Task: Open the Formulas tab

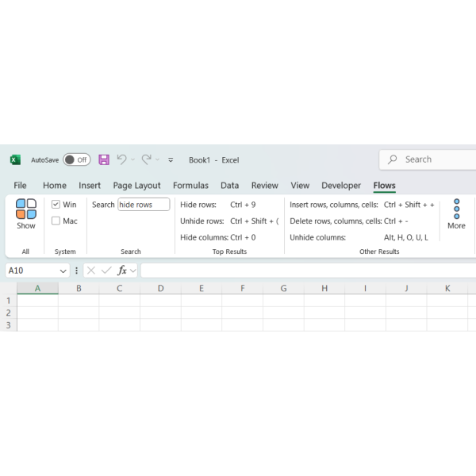Action: 190,186
